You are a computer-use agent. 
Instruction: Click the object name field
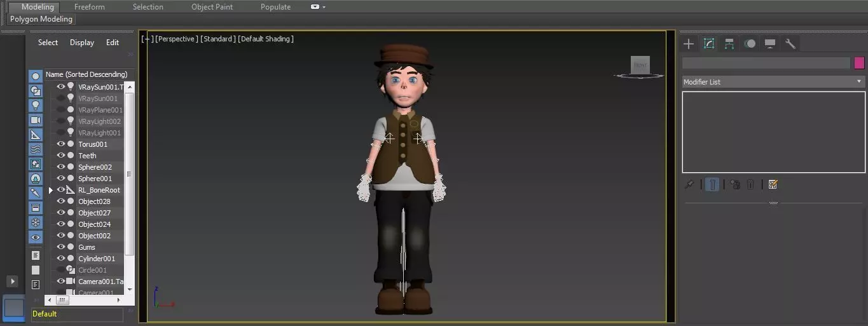(766, 63)
